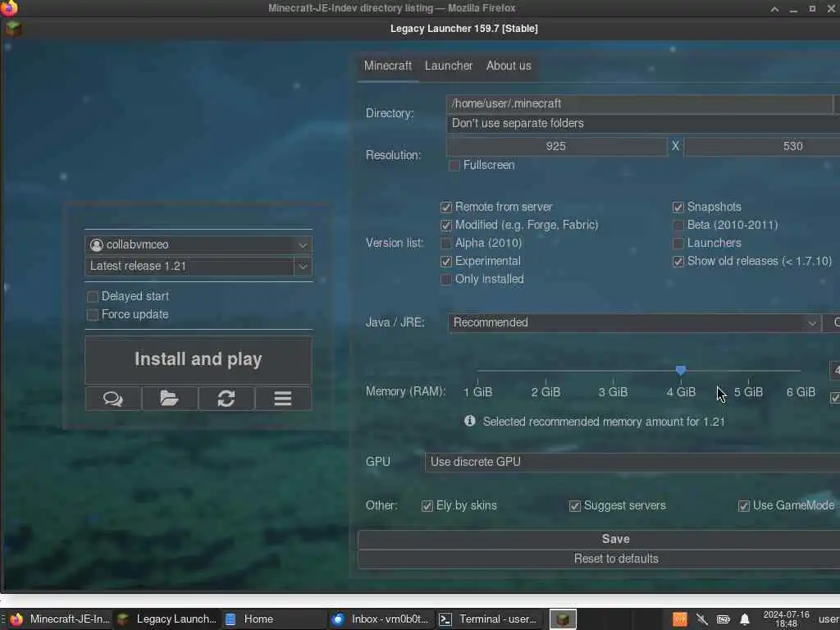
Task: Check the Only installed option
Action: click(x=446, y=280)
